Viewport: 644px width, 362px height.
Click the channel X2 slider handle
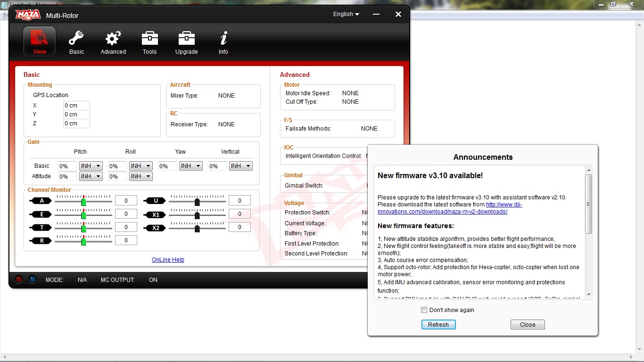click(197, 228)
